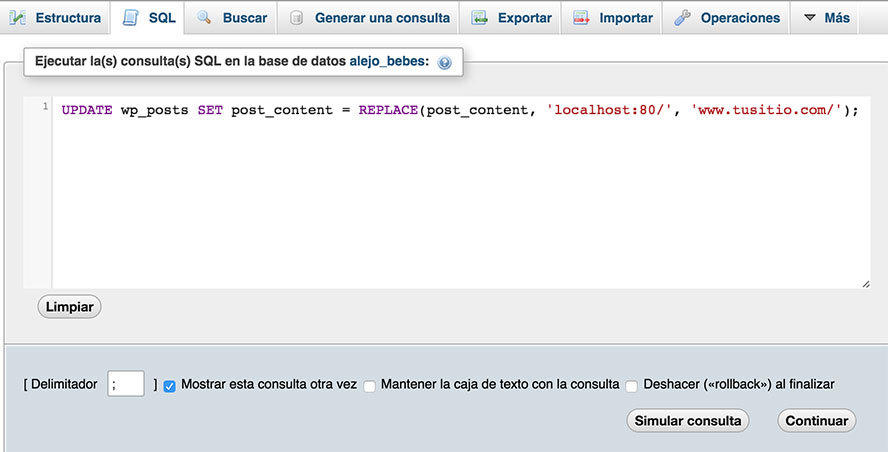Screen dimensions: 888x452
Task: Switch to the SQL tab
Action: (x=148, y=18)
